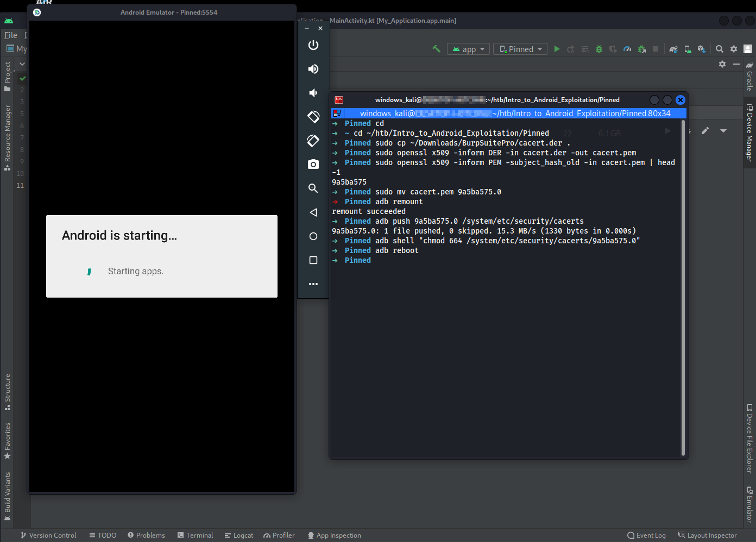The height and width of the screenshot is (542, 756).
Task: Open panel options gear below toolbar
Action: pyautogui.click(x=722, y=64)
